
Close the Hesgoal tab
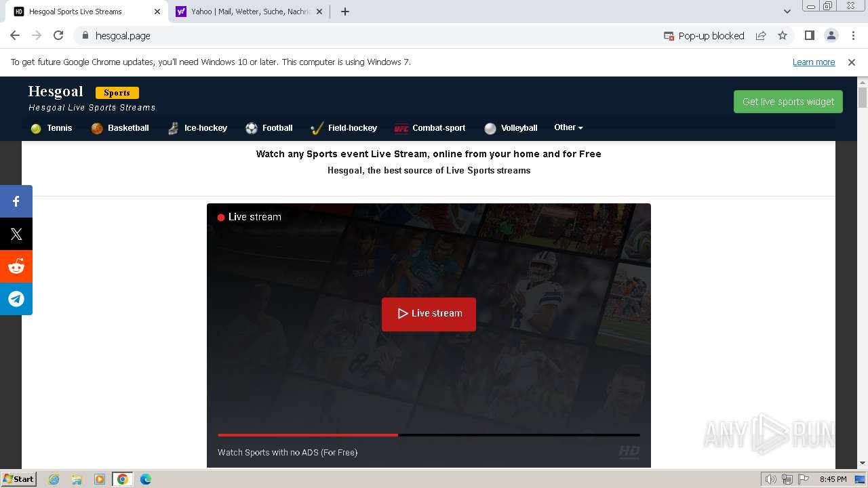point(157,12)
